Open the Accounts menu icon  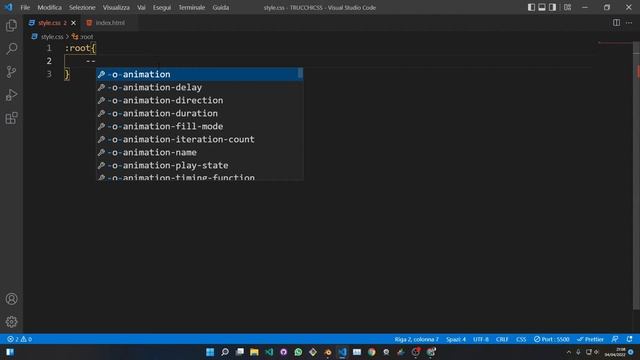tap(11, 299)
